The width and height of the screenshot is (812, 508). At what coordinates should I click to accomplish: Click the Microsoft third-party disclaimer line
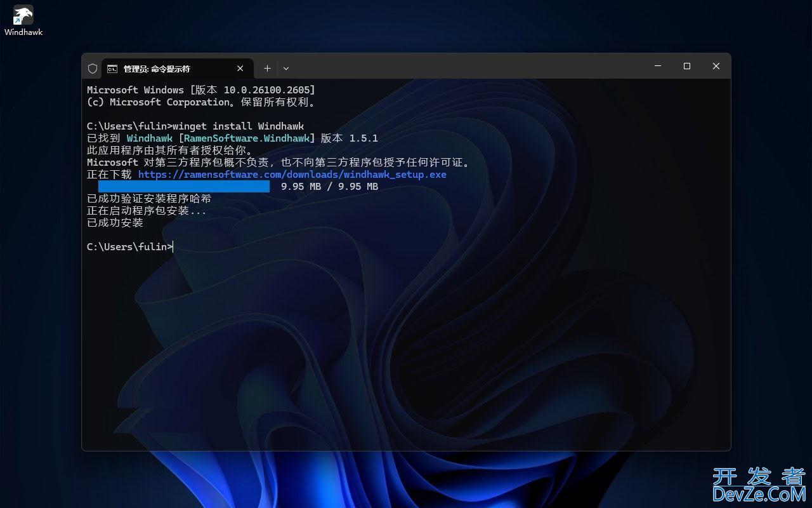278,163
